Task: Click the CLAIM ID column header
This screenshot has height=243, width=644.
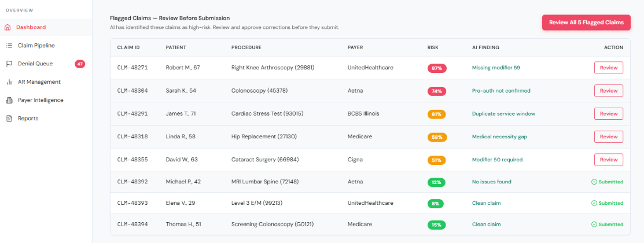Action: (128, 47)
